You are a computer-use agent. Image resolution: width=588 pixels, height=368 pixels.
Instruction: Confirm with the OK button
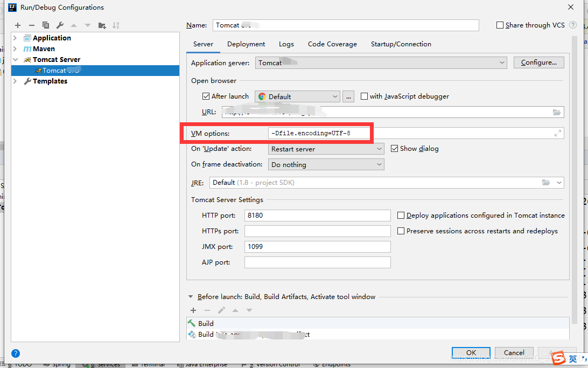(x=471, y=352)
